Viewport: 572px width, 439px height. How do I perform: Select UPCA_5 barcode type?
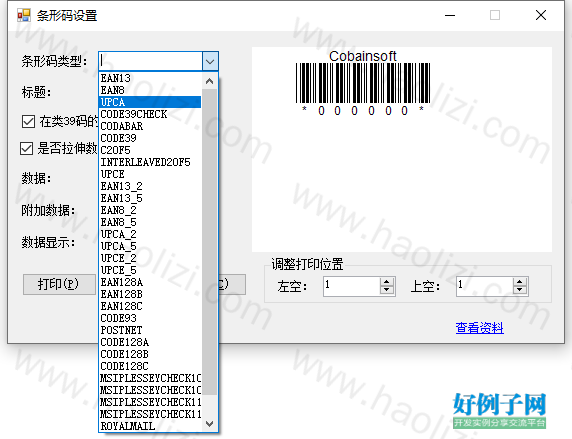pos(150,246)
